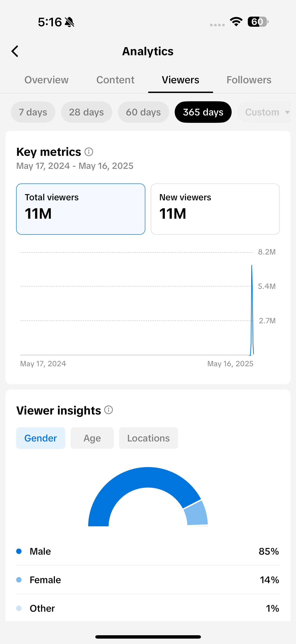Select the Total viewers card
Image resolution: width=296 pixels, height=644 pixels.
click(x=81, y=209)
